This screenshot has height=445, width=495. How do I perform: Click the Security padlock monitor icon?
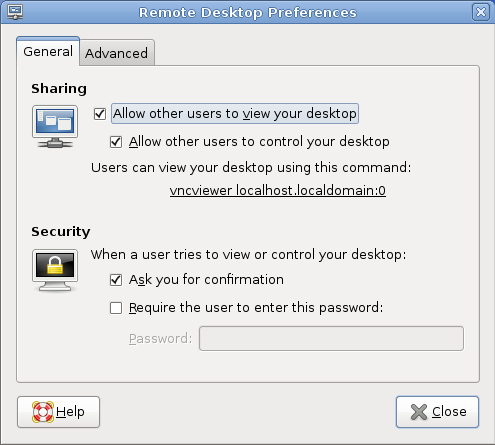click(x=55, y=270)
